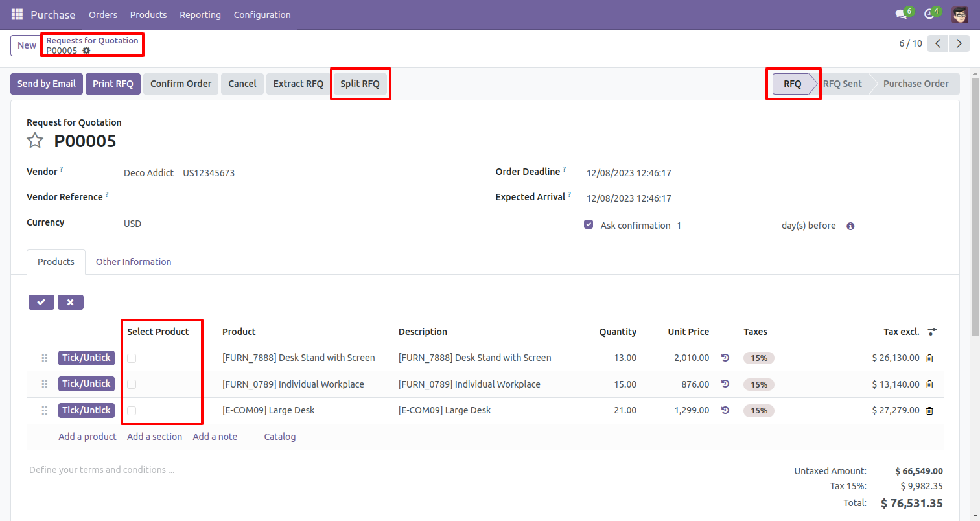The width and height of the screenshot is (980, 521).
Task: Show Expected Arrival help question mark
Action: (570, 194)
